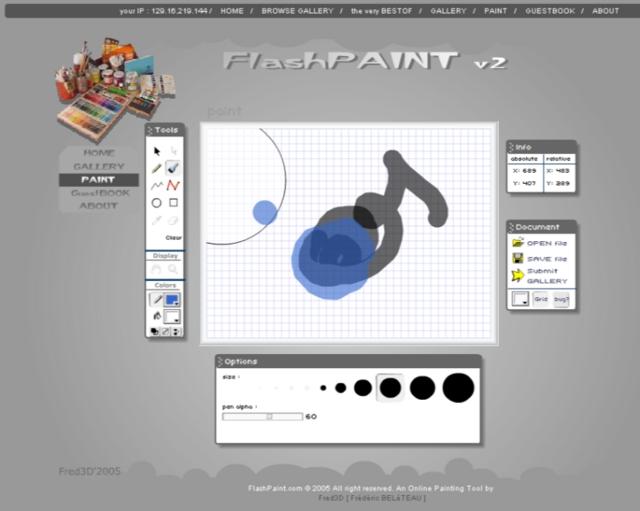Click the Info panel title bar

tap(541, 147)
